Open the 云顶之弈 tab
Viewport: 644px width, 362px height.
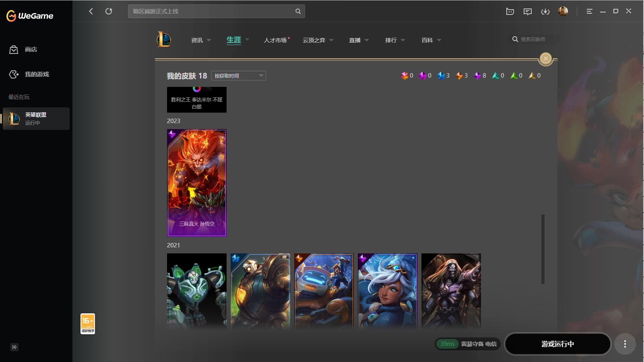314,40
